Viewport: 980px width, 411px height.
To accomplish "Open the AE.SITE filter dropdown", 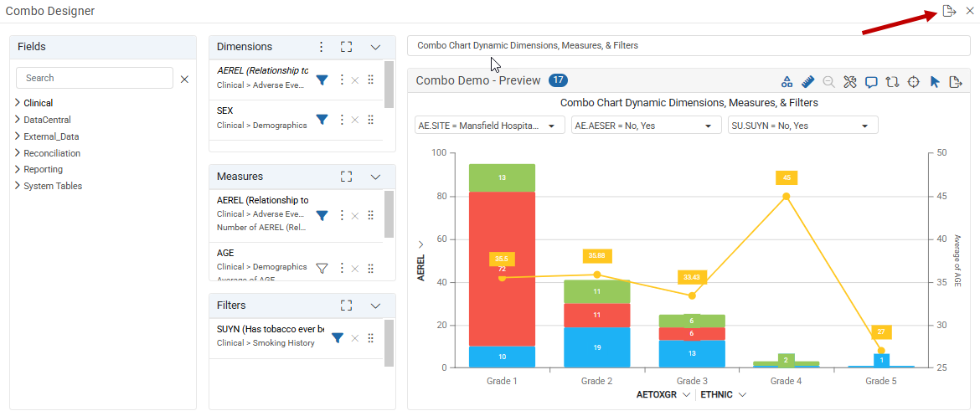I will pos(489,126).
